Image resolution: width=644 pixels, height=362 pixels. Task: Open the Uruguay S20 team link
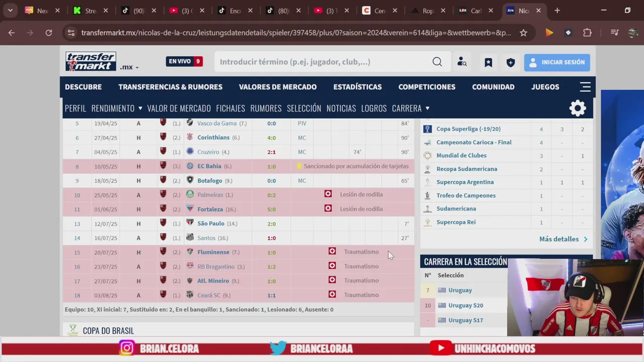coord(465,305)
